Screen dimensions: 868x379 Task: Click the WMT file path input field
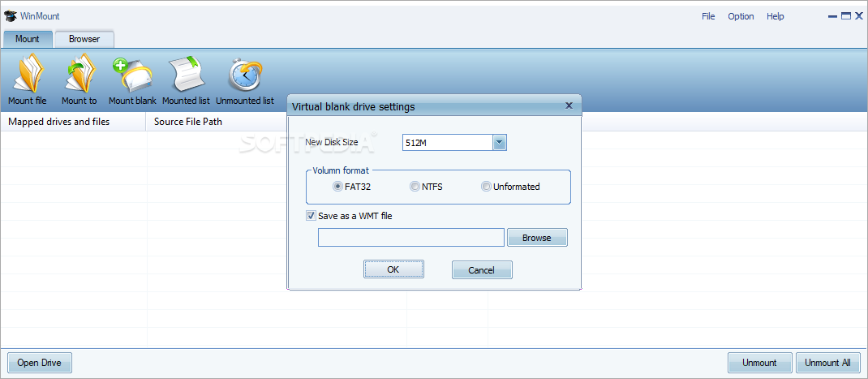point(411,238)
